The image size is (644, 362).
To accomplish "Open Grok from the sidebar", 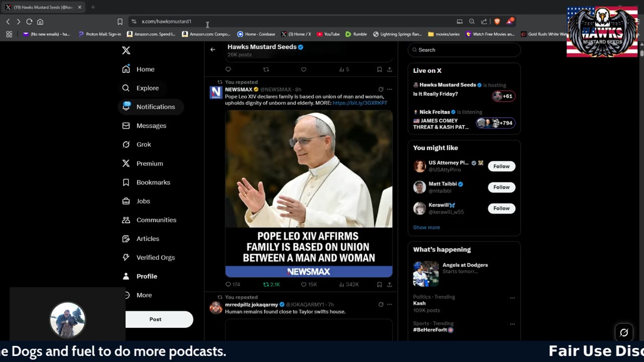I will [136, 144].
